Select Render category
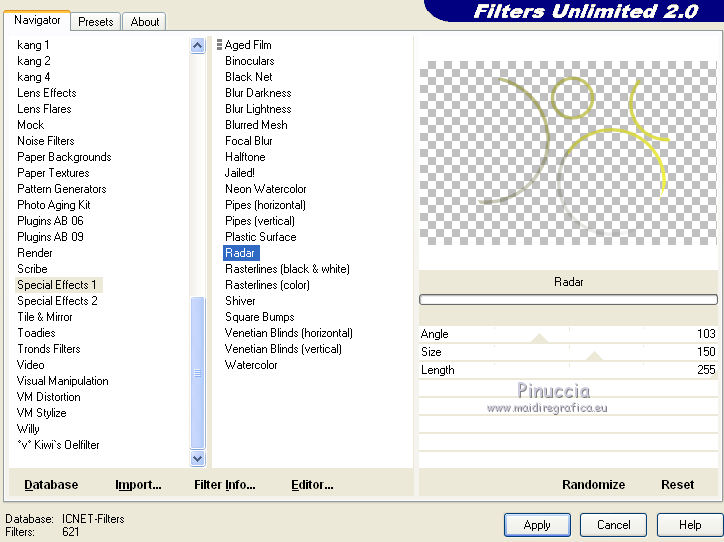724x542 pixels. (35, 253)
